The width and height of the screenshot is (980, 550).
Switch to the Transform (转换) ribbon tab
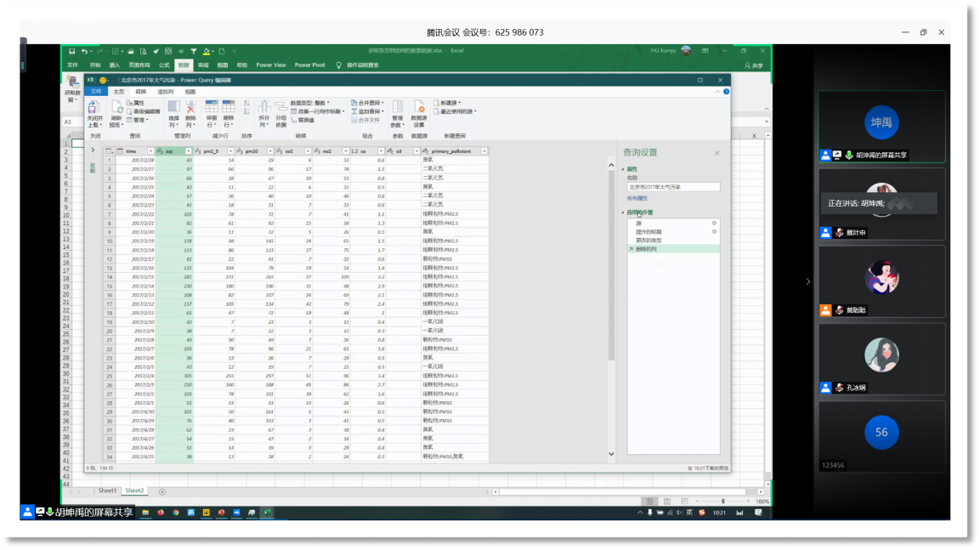[x=140, y=92]
